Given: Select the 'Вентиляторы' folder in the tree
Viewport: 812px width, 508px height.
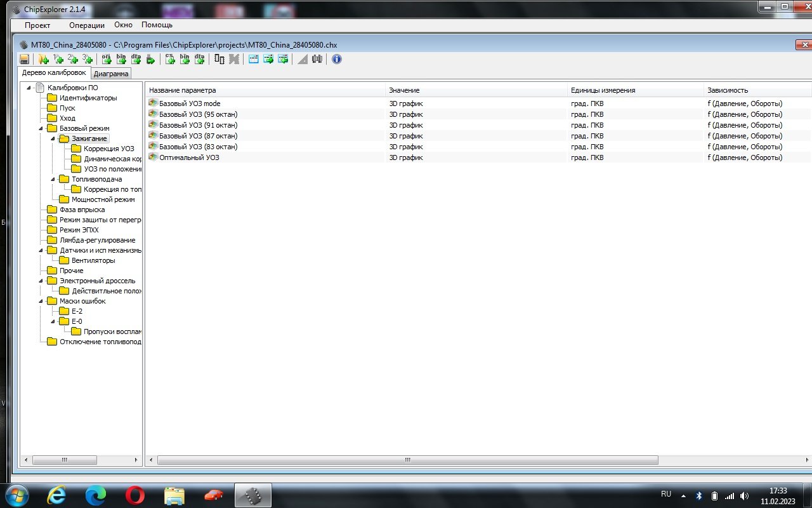Looking at the screenshot, I should [x=93, y=260].
